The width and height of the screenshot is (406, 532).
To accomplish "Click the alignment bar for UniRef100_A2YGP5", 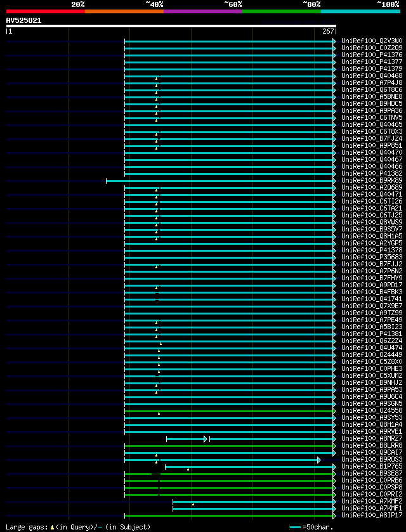I will pyautogui.click(x=229, y=243).
